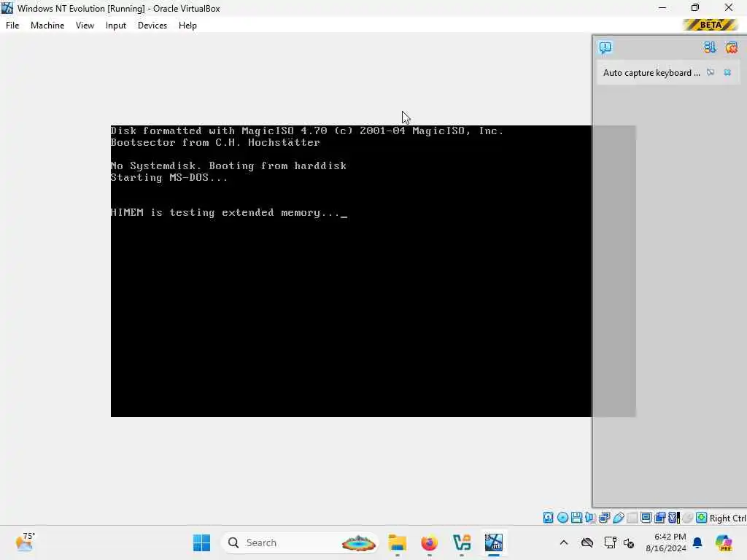
Task: Open the clock showing 6:42 PM
Action: [665, 542]
